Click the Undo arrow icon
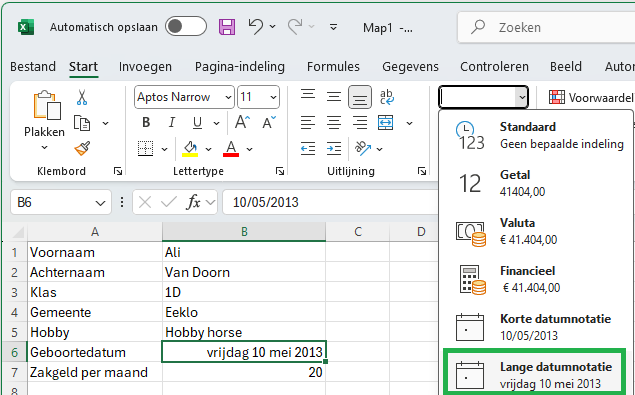Viewport: 635px width, 395px height. [x=256, y=27]
